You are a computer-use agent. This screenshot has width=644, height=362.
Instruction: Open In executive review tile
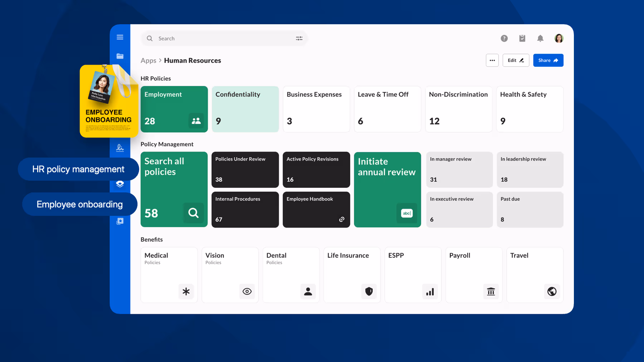click(459, 210)
